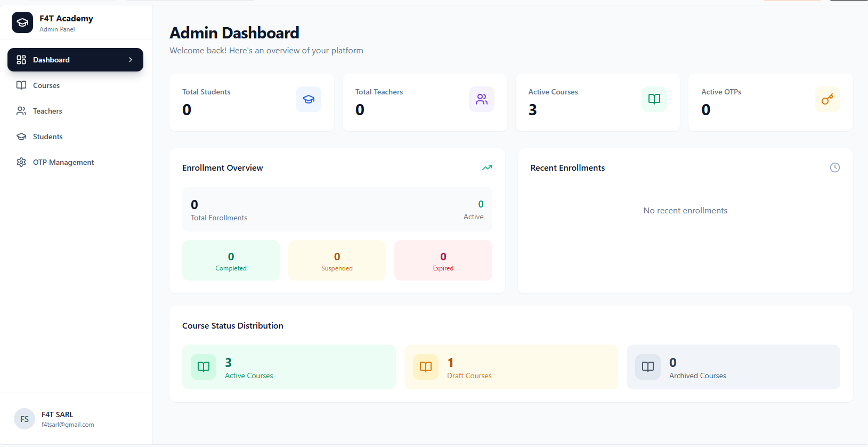868x447 pixels.
Task: Click the Total Enrollments label
Action: [219, 218]
